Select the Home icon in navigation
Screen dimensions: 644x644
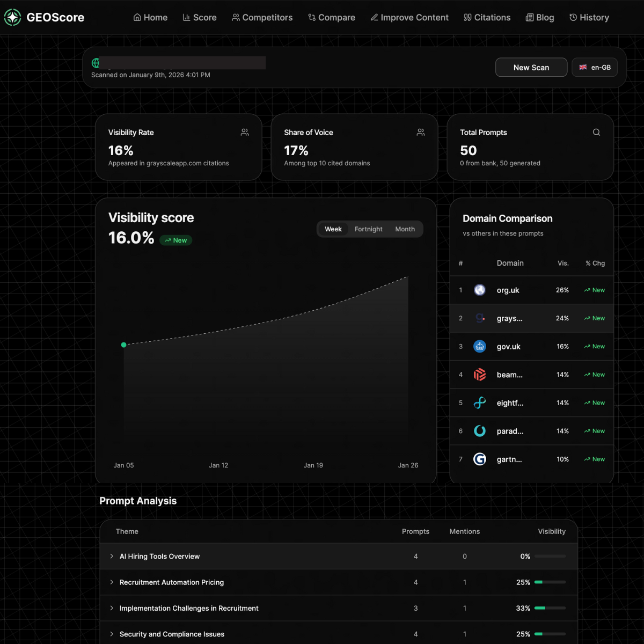point(137,17)
